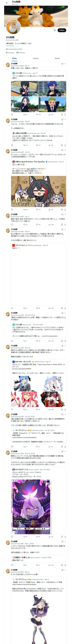
Task: Open more options on the Apr 11 post
Action: pyautogui.click(x=65, y=64)
